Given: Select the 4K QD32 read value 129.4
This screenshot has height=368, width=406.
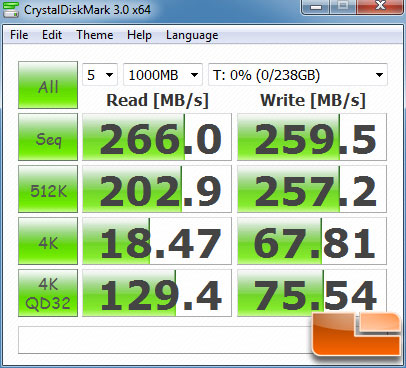Looking at the screenshot, I should pyautogui.click(x=157, y=293).
